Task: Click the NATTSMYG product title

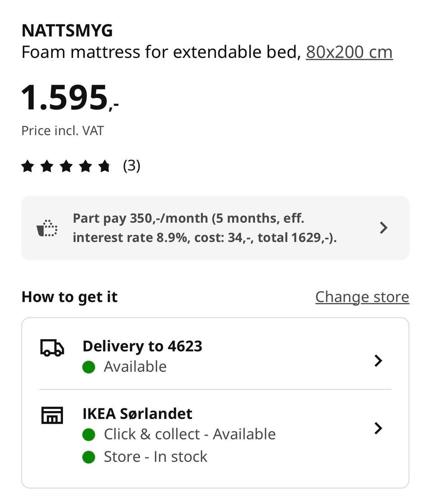Action: pos(67,31)
